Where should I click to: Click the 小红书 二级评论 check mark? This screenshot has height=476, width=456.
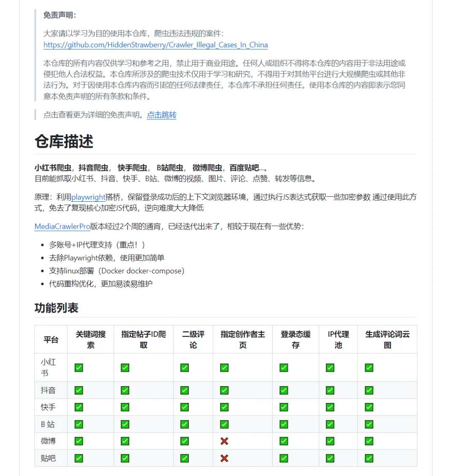(185, 368)
